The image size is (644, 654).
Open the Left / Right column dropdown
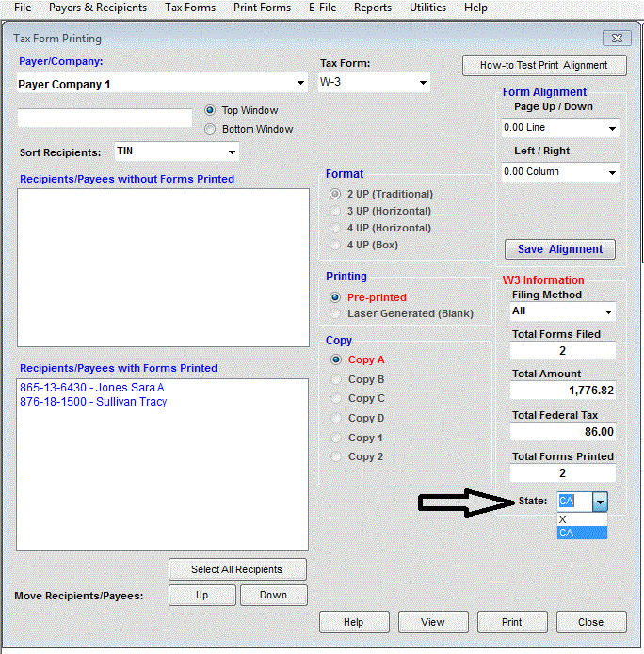(x=612, y=172)
